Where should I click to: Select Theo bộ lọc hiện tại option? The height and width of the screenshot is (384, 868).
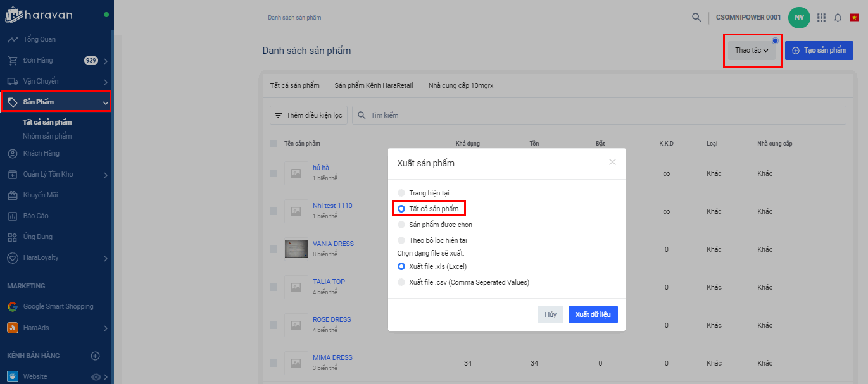(401, 240)
